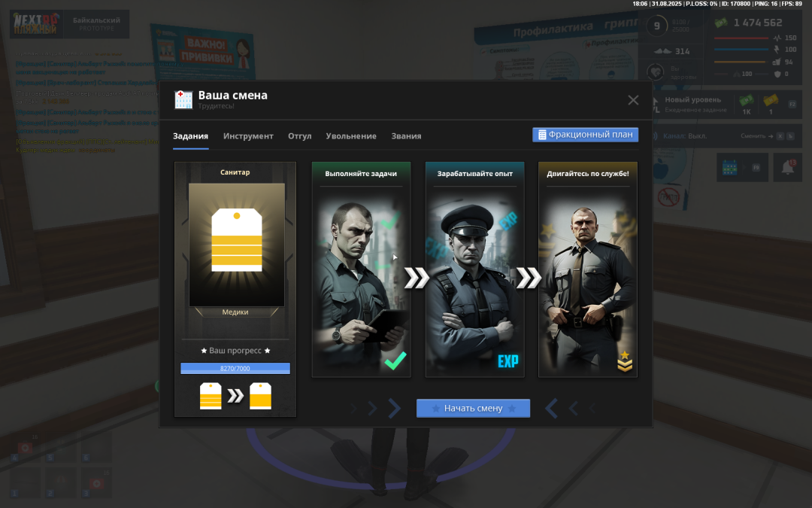
Task: Click the heart health status icon
Action: coord(656,72)
